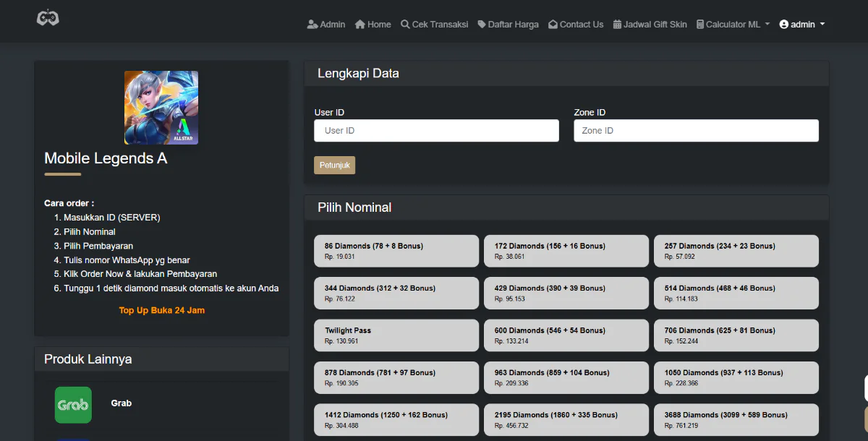Click the Contact Us envelope icon
The width and height of the screenshot is (868, 441).
553,25
